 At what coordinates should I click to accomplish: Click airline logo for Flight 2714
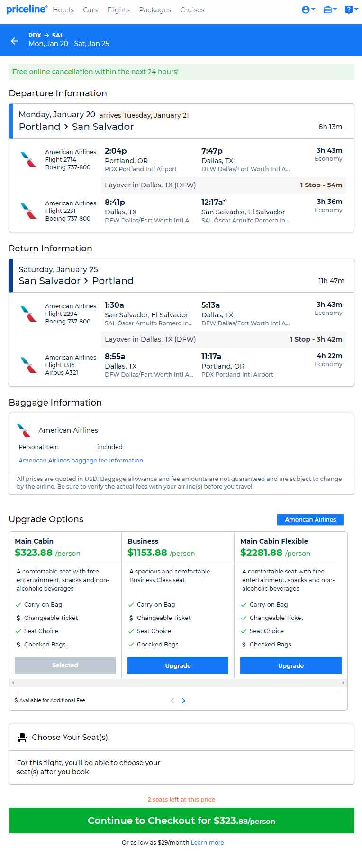tap(29, 160)
